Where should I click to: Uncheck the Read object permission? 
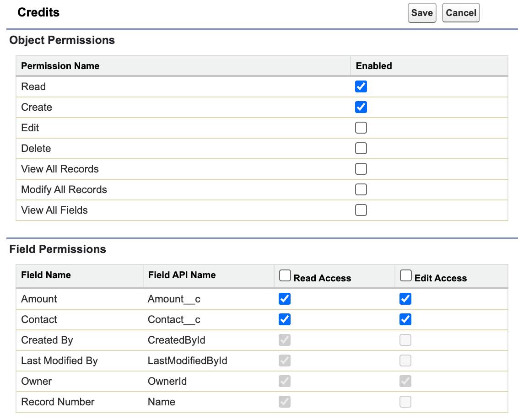(361, 86)
